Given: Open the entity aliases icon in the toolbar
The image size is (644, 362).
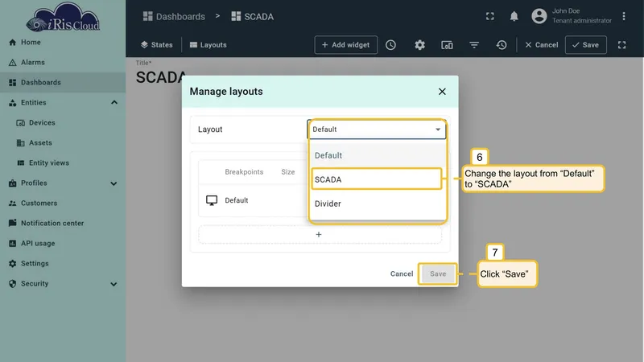Looking at the screenshot, I should coord(447,45).
